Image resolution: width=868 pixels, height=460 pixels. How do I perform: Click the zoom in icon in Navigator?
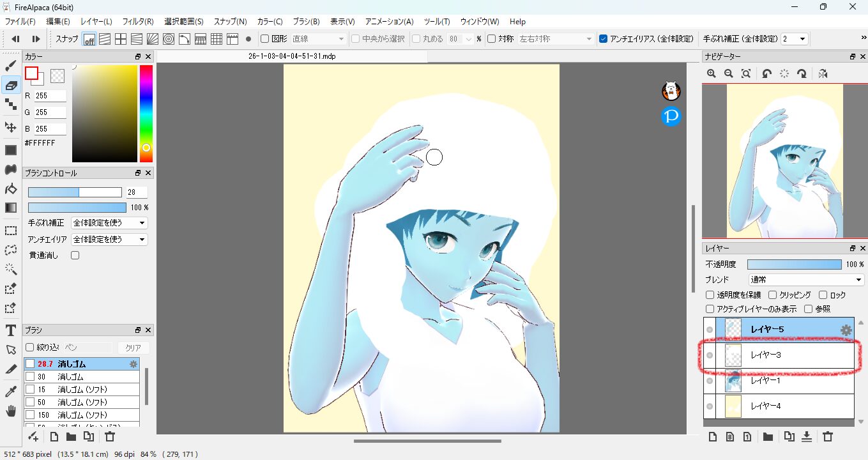click(712, 74)
